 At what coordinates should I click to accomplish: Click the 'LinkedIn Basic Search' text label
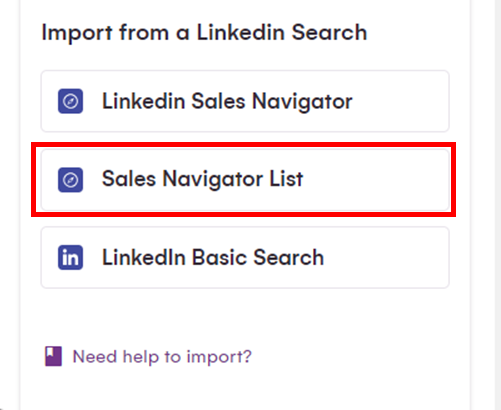point(213,258)
